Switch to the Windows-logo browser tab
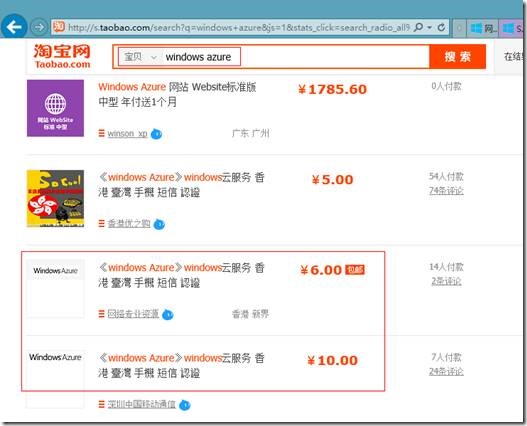 pyautogui.click(x=484, y=28)
